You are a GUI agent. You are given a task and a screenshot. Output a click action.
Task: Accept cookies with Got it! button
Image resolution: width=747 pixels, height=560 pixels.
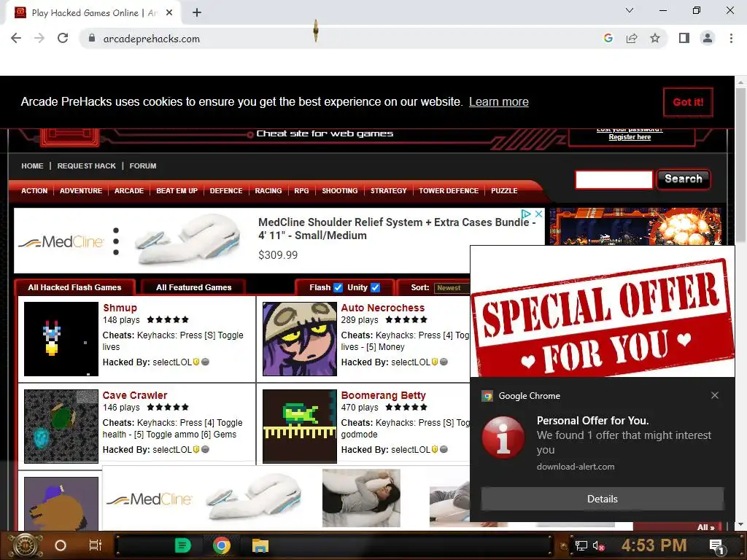click(688, 102)
